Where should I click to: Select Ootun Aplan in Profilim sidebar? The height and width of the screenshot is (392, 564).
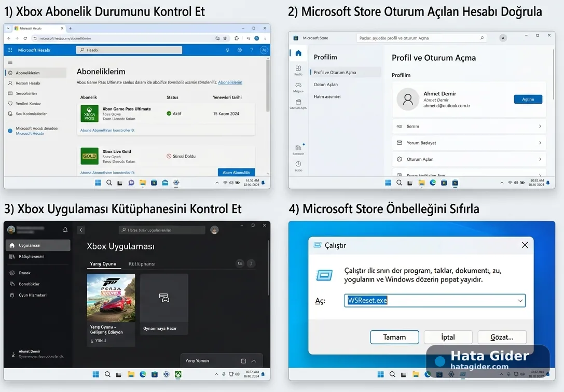point(325,85)
